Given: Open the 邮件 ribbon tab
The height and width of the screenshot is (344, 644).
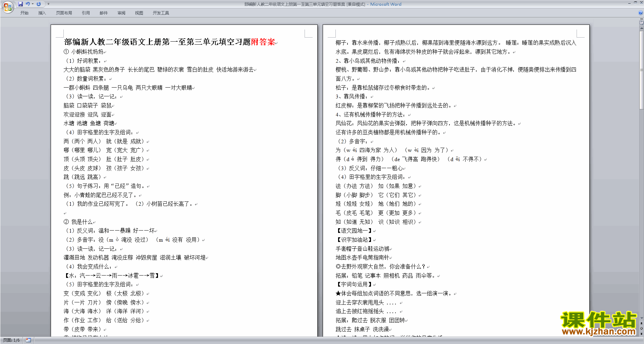Looking at the screenshot, I should click(x=104, y=13).
